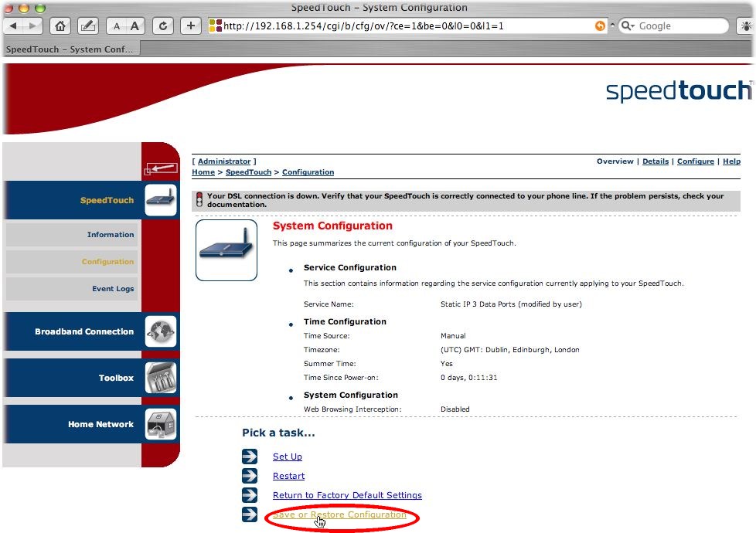This screenshot has height=533, width=756.
Task: Reload the page with the refresh icon
Action: pos(163,26)
